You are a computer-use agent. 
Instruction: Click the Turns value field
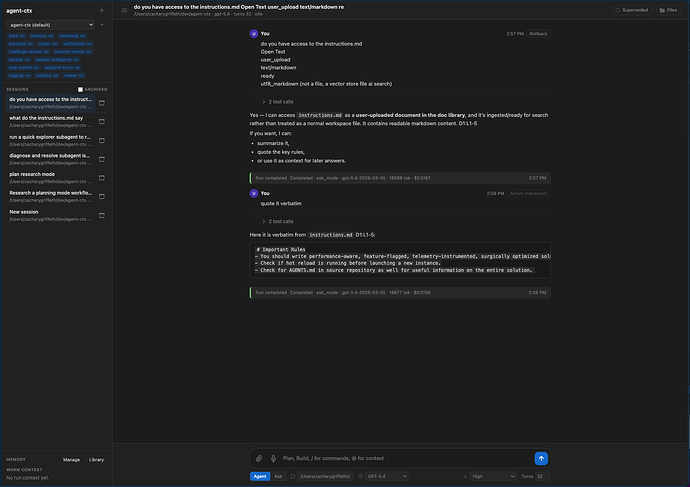point(543,476)
